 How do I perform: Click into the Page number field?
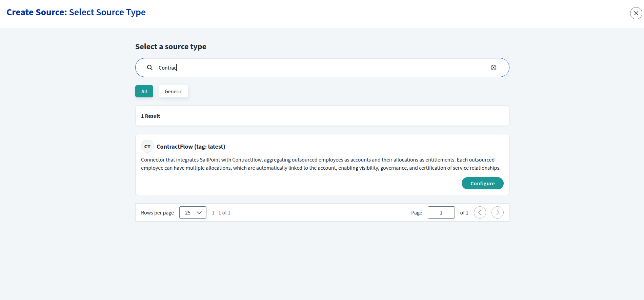[441, 212]
